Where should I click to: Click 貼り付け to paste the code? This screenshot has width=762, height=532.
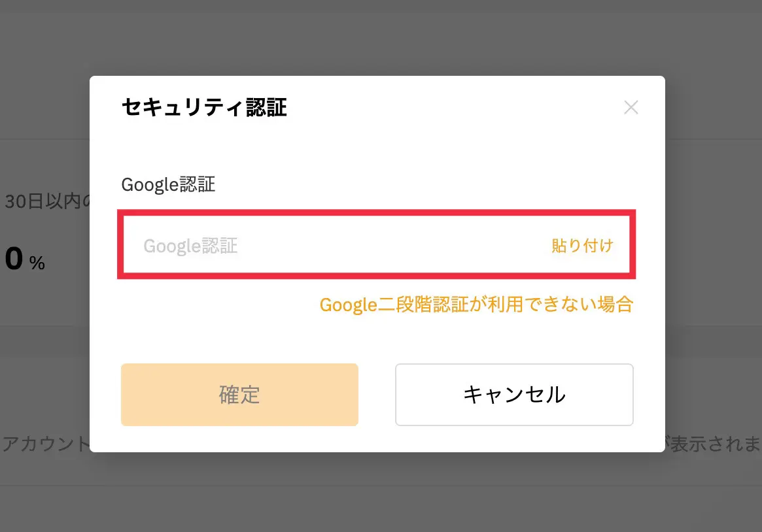(582, 246)
